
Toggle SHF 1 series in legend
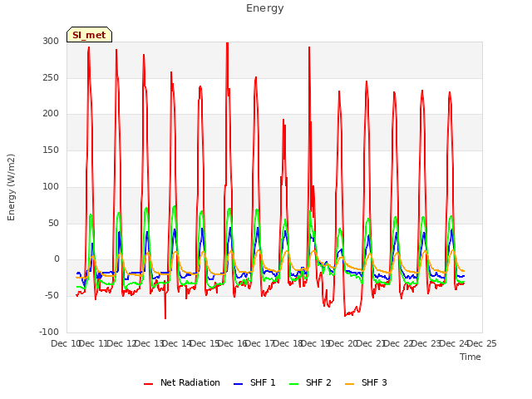254,382
